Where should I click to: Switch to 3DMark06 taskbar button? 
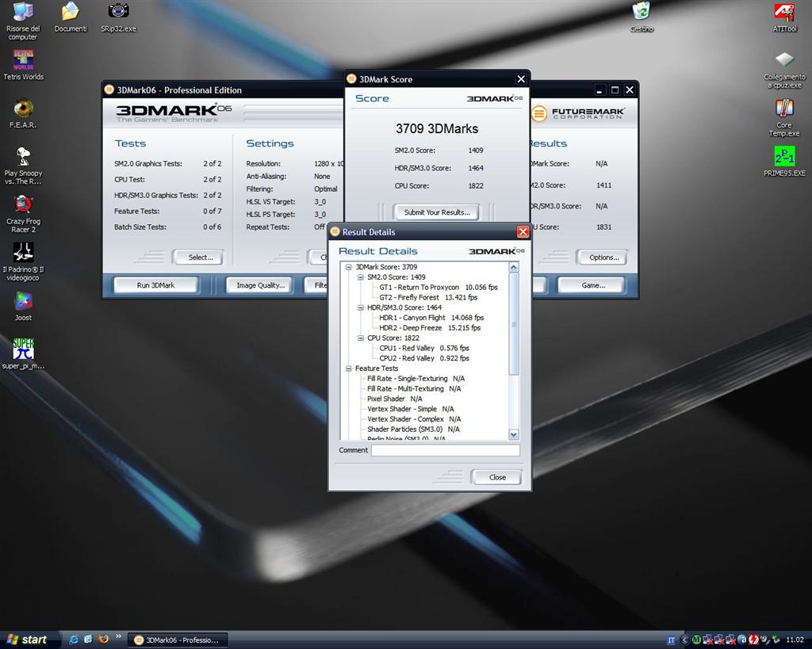pyautogui.click(x=178, y=640)
